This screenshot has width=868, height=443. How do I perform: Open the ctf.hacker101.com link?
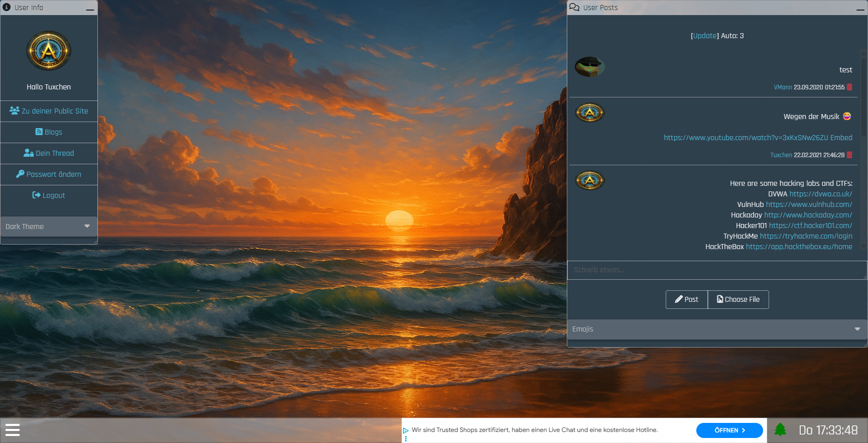point(811,226)
